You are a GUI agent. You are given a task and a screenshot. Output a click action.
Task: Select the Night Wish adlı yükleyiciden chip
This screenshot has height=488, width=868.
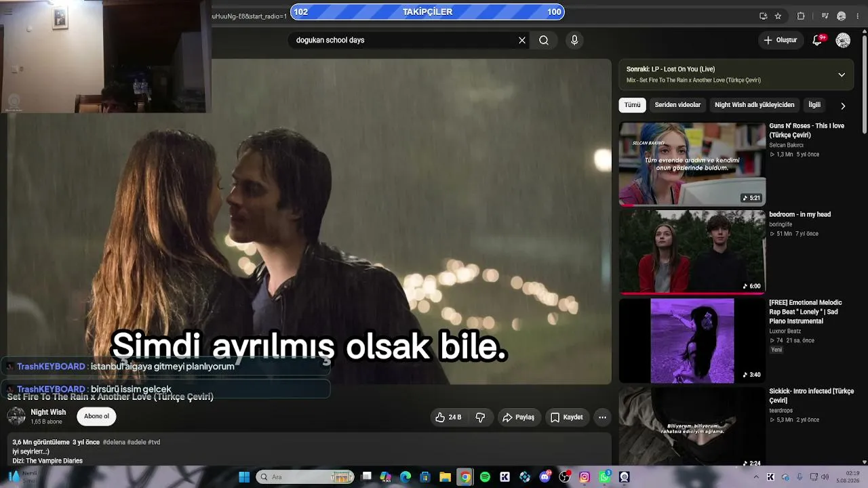click(x=754, y=105)
